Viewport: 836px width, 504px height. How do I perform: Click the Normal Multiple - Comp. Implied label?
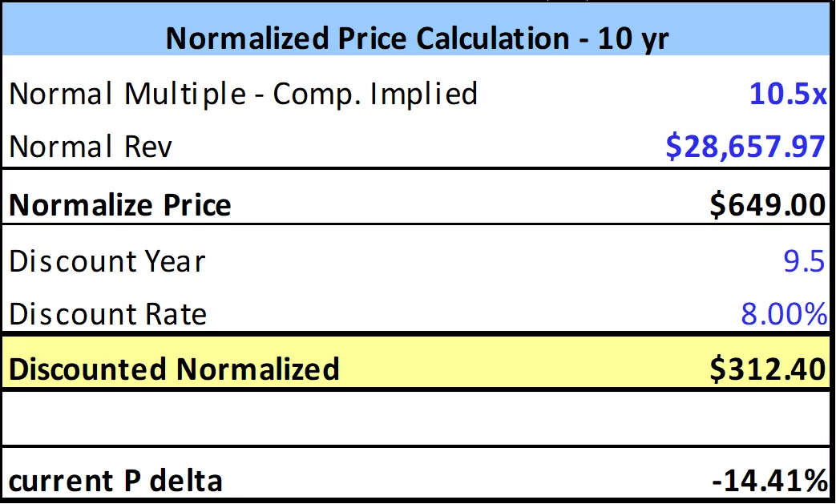click(x=243, y=95)
